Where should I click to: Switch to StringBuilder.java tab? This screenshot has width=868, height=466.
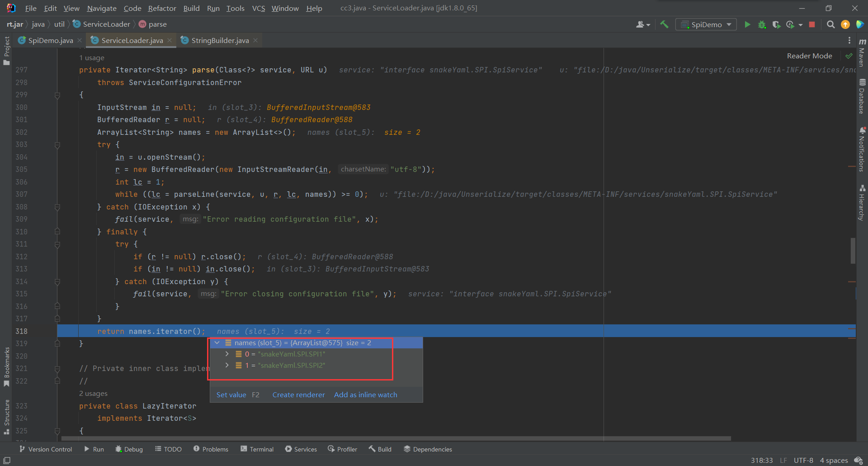point(219,40)
